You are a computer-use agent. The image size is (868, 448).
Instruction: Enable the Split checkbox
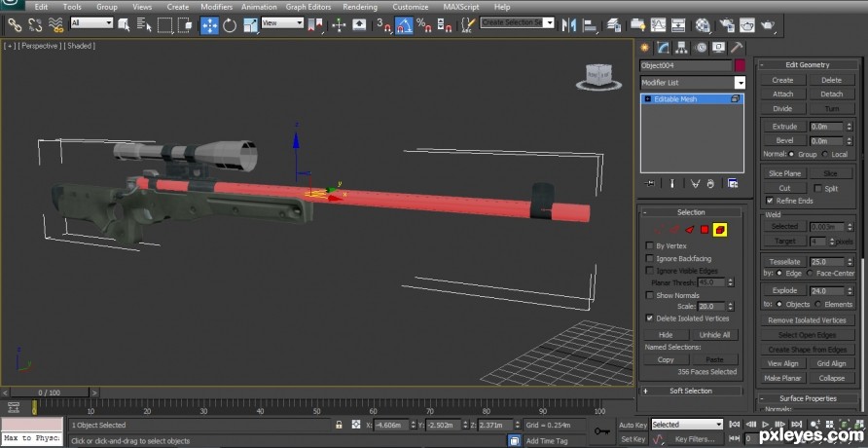pyautogui.click(x=817, y=188)
